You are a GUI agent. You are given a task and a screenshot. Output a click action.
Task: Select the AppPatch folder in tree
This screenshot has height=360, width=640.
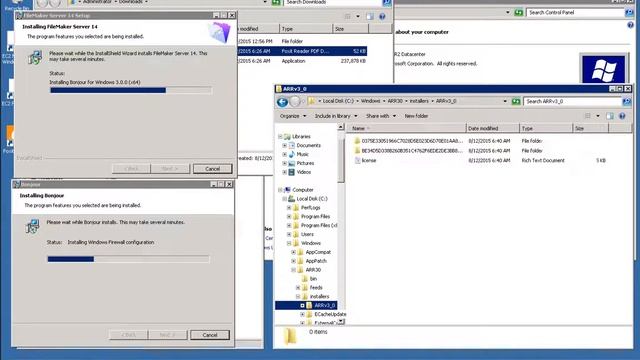point(316,261)
